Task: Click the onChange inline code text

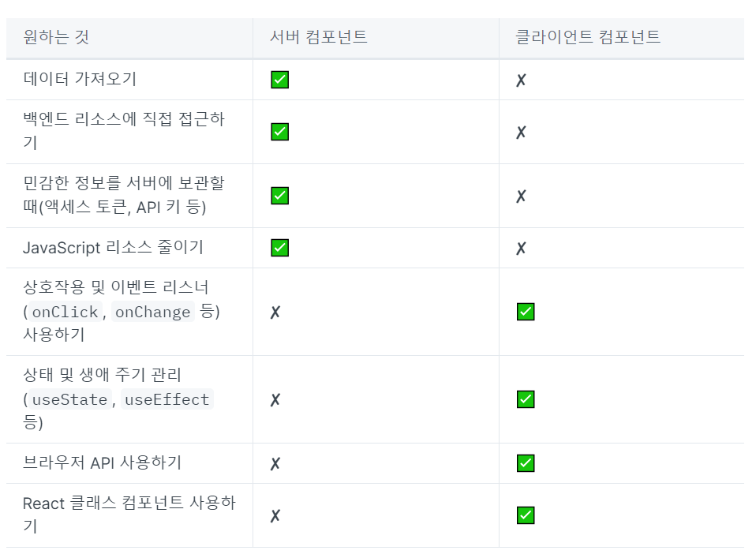Action: (153, 312)
